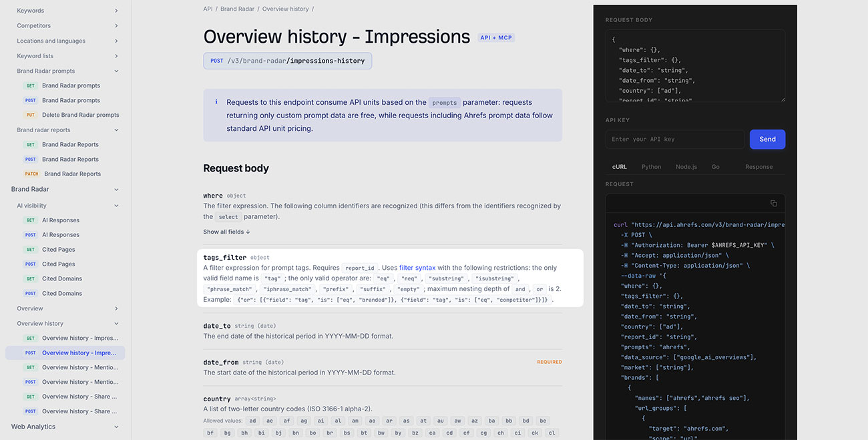Click the 'ch' country code value

501,433
